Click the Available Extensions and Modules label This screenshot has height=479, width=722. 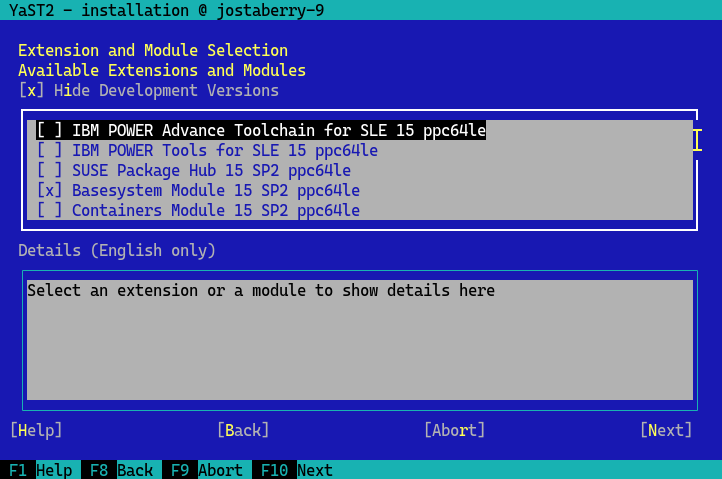tap(162, 71)
